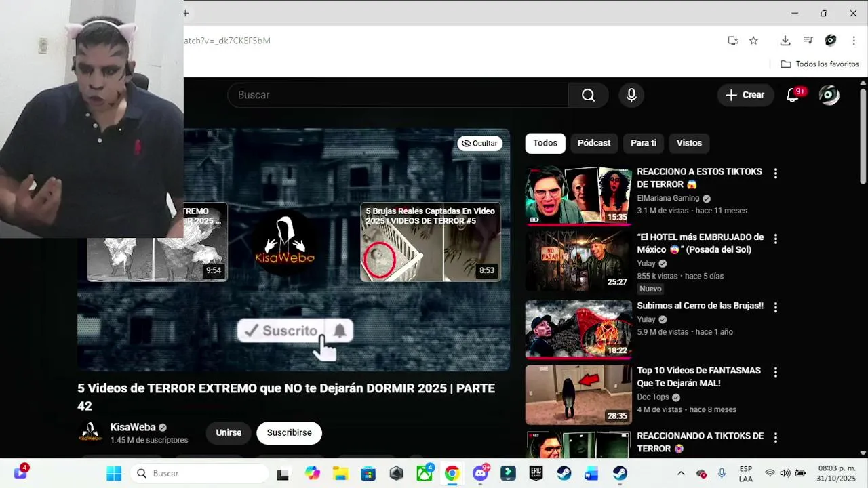Select the Para ti filter chip
868x488 pixels.
point(644,143)
